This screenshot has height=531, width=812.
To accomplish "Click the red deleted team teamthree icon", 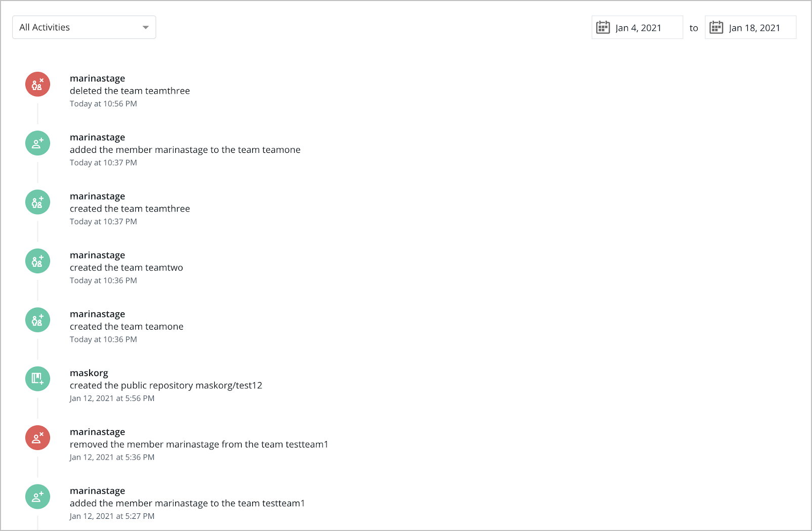I will (x=37, y=84).
